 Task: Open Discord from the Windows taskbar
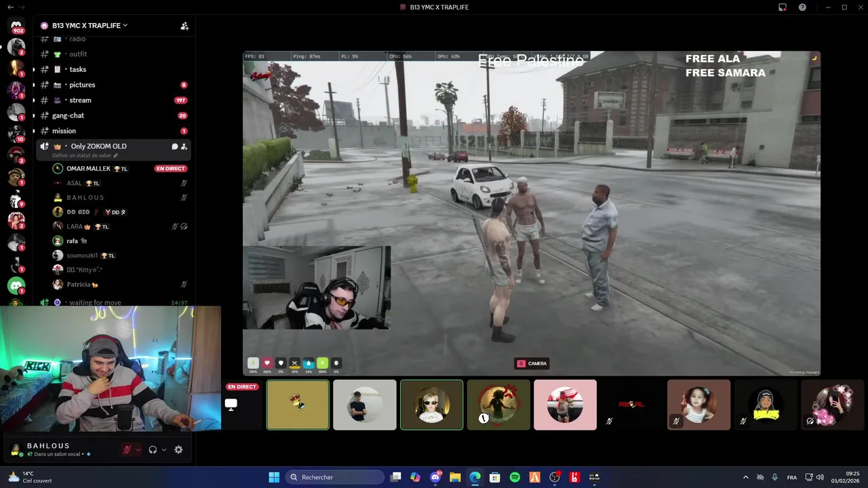[435, 477]
